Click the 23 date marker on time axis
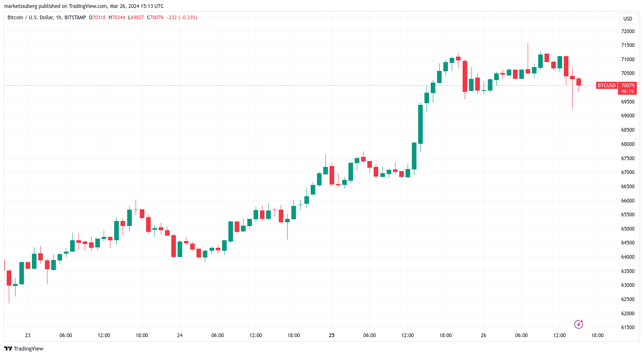 (28, 335)
